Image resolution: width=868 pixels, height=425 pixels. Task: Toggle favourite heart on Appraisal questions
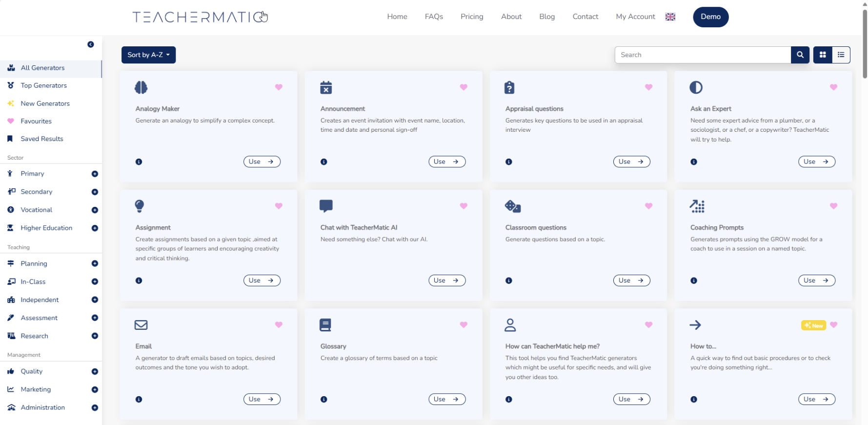pos(648,87)
